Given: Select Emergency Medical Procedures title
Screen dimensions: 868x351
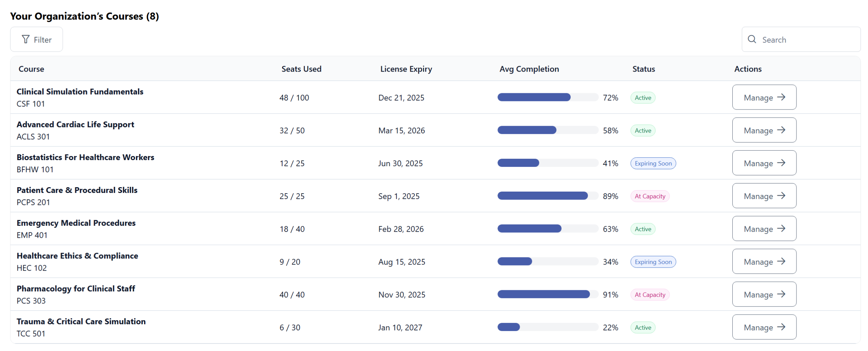Looking at the screenshot, I should [x=76, y=223].
